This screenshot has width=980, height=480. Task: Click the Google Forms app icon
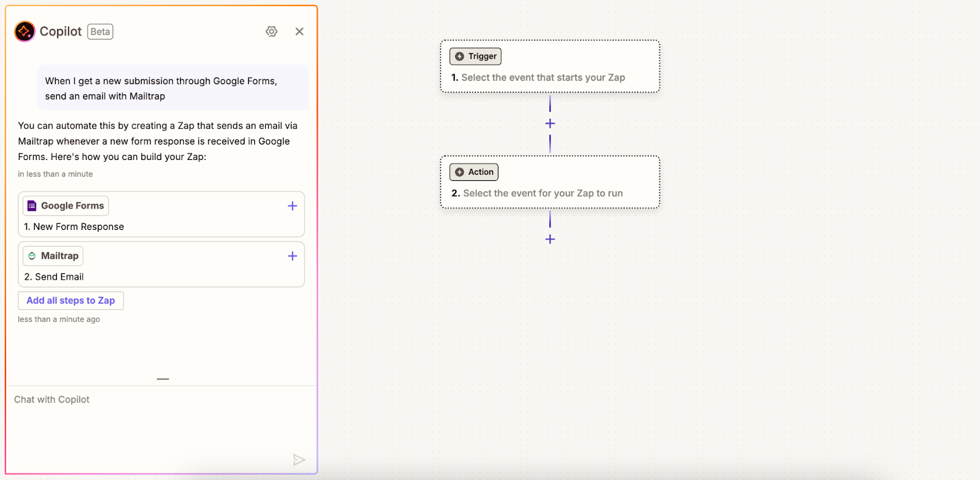click(32, 206)
